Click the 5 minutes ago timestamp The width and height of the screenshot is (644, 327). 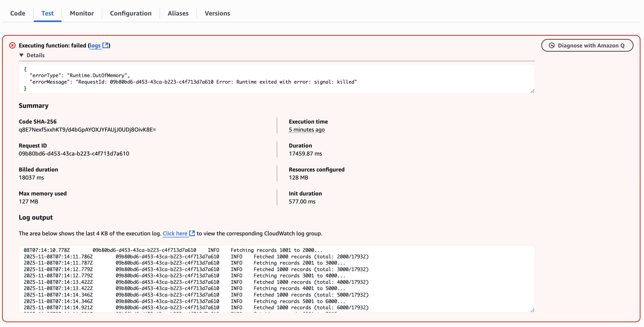point(307,130)
